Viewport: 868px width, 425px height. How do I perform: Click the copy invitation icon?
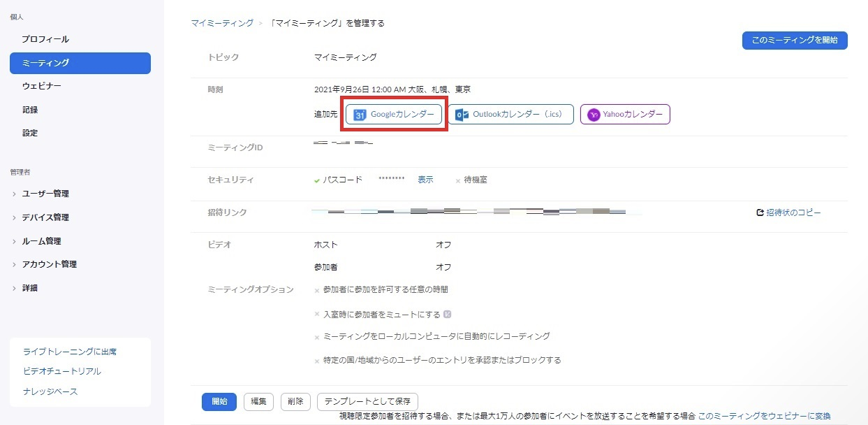click(760, 212)
